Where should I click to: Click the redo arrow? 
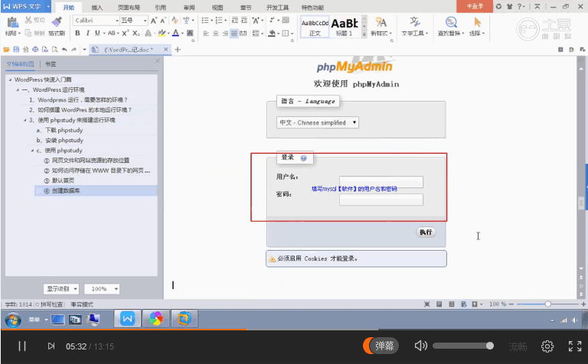coord(73,50)
